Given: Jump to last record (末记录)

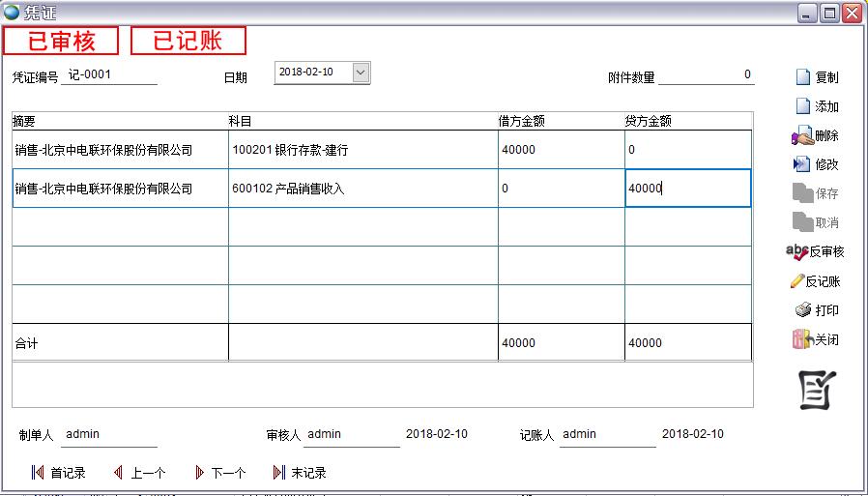Looking at the screenshot, I should 278,473.
